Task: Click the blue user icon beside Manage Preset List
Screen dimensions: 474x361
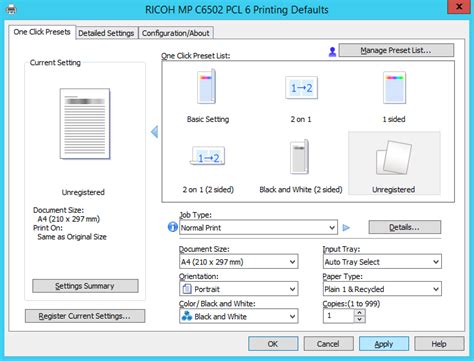Action: click(332, 51)
